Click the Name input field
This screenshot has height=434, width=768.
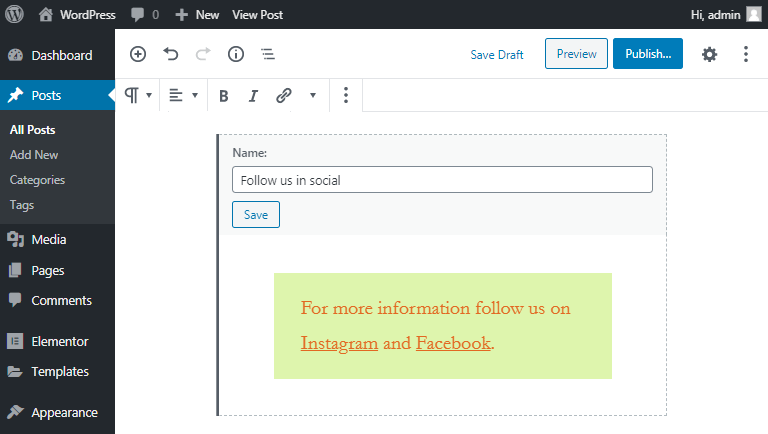442,180
